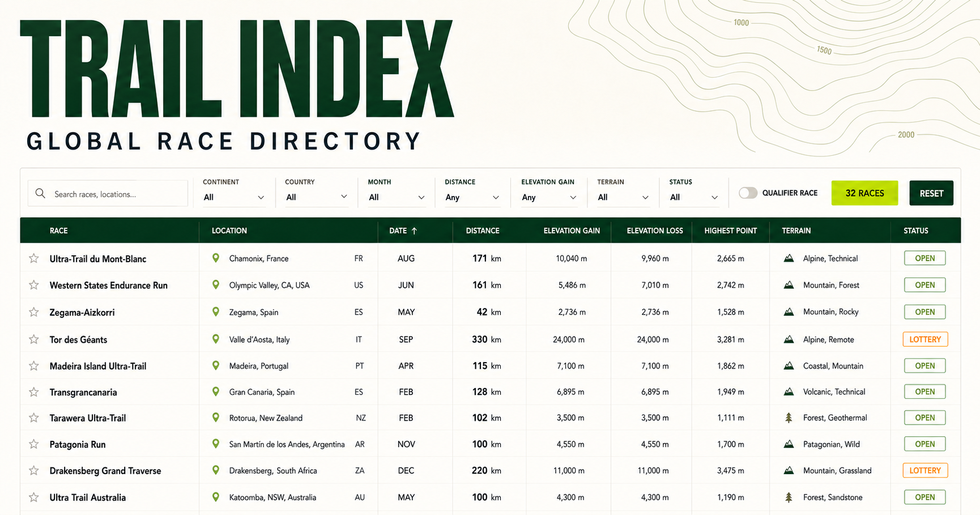Click the map pin for Gran Canaria

216,391
